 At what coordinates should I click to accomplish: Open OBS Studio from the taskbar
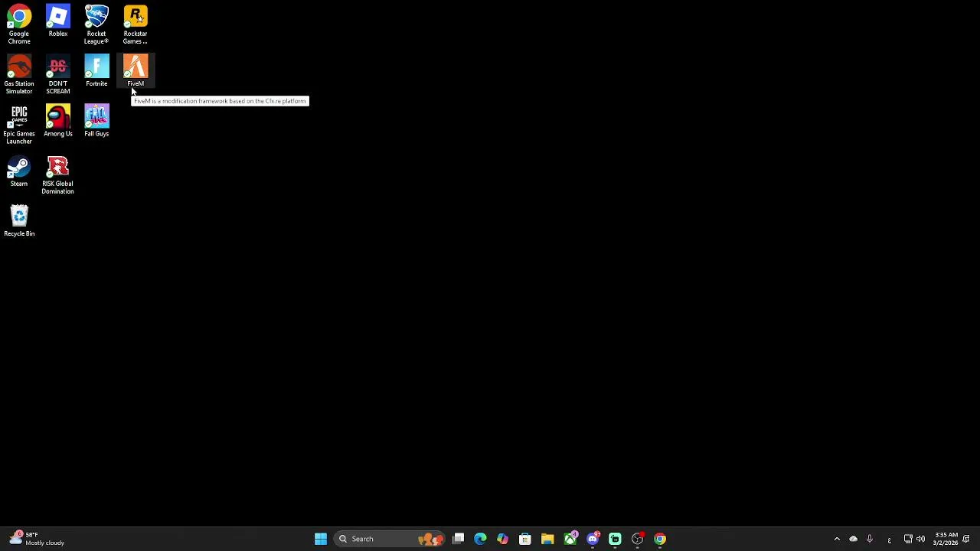[638, 539]
